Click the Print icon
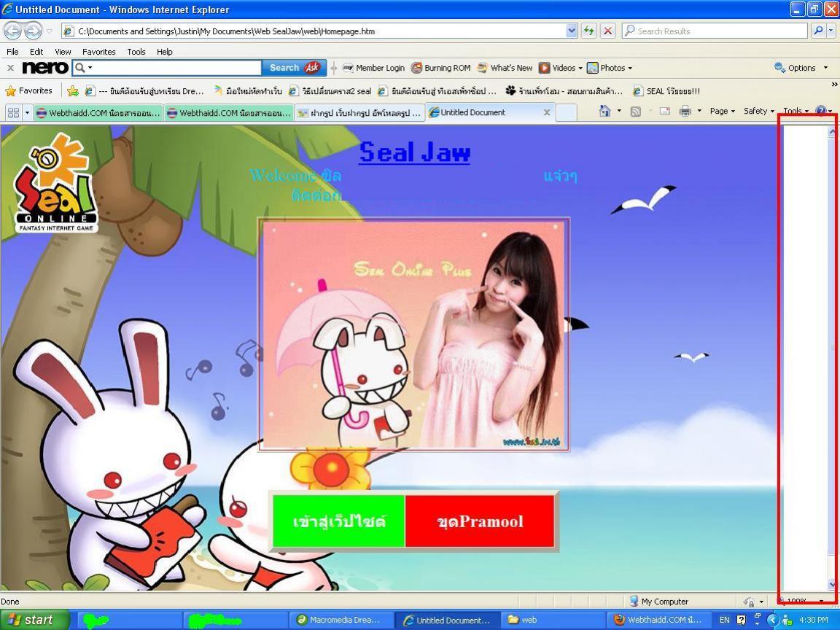 685,111
